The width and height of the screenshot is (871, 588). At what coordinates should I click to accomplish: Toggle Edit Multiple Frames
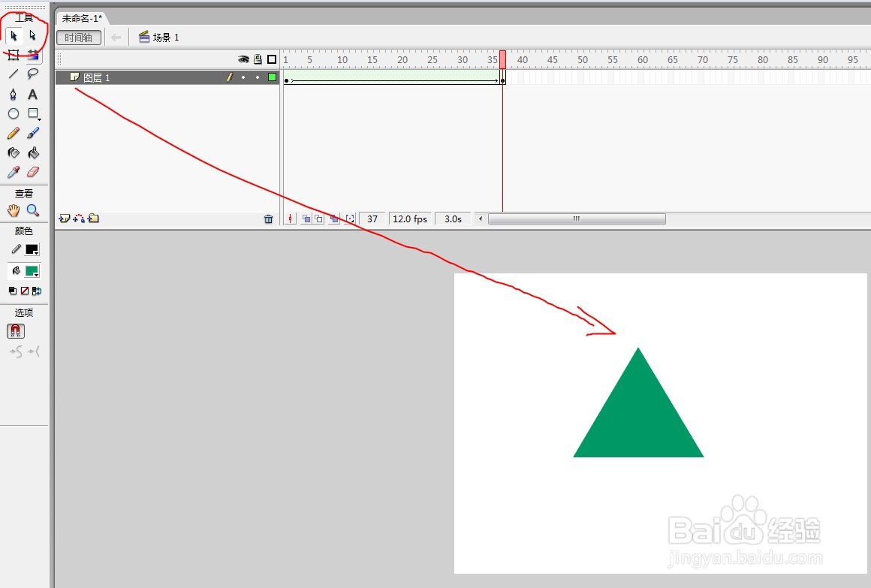334,219
